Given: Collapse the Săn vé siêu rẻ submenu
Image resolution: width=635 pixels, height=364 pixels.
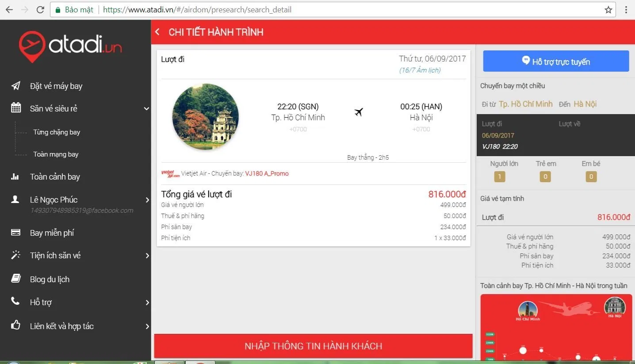Looking at the screenshot, I should 147,108.
